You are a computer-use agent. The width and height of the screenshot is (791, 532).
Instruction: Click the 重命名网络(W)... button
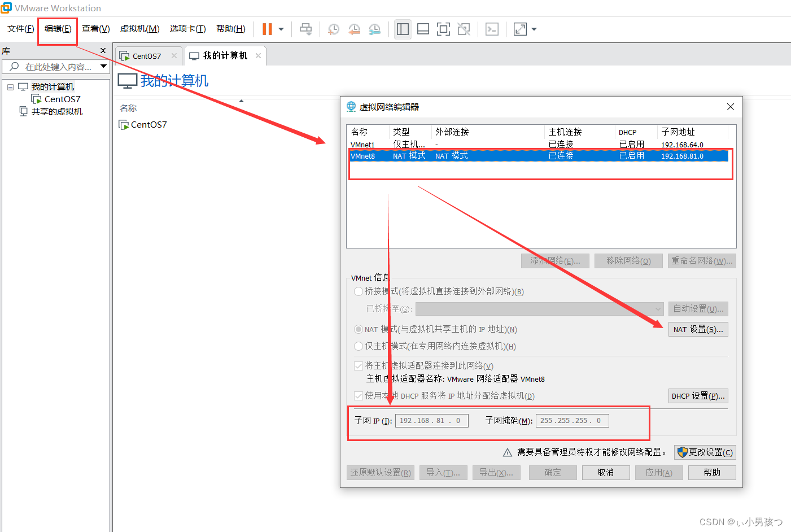(702, 261)
